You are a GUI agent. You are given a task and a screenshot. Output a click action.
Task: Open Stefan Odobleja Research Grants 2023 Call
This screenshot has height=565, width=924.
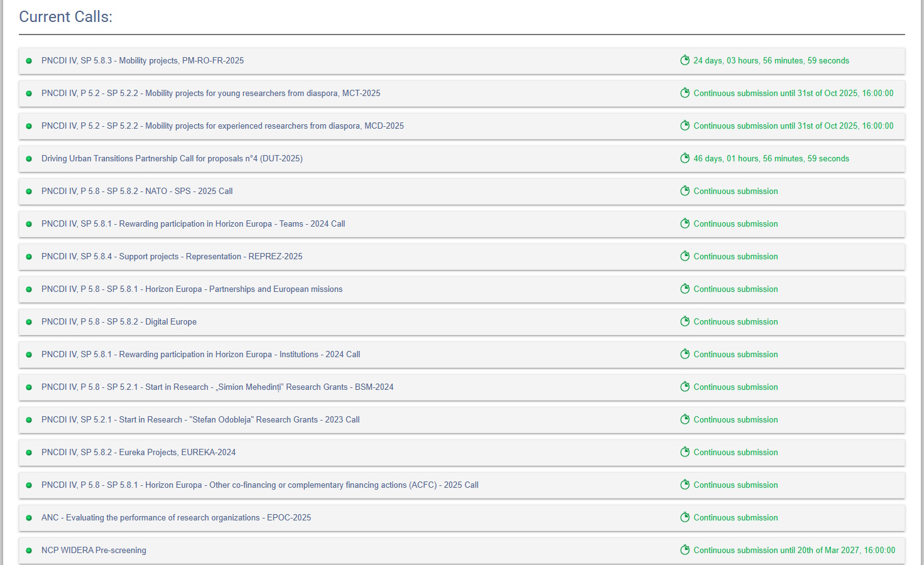pos(200,420)
